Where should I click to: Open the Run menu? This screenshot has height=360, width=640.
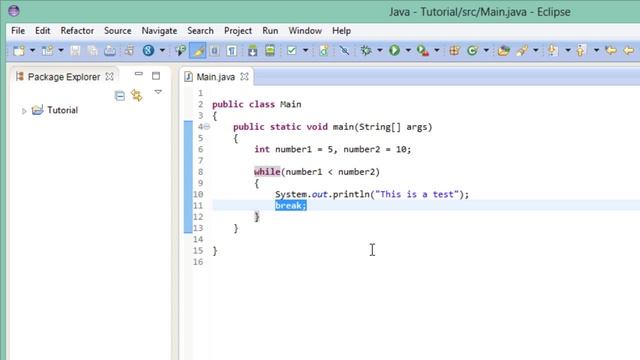pyautogui.click(x=270, y=31)
